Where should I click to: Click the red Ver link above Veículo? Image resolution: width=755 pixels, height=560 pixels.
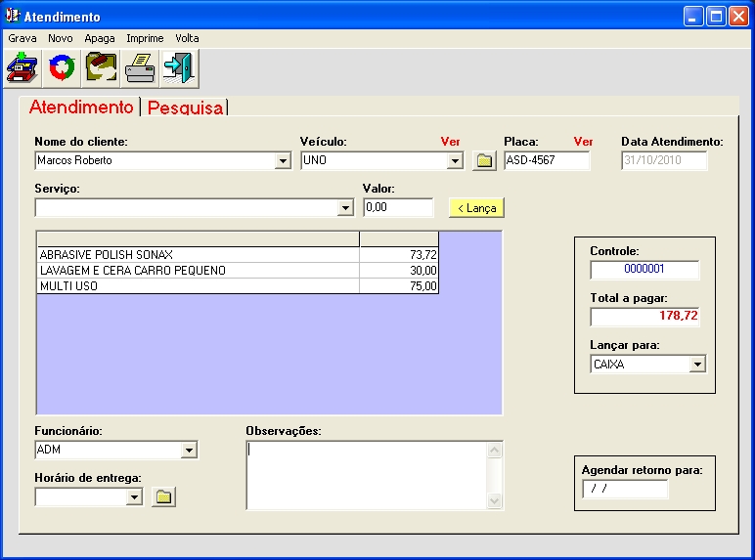pyautogui.click(x=450, y=142)
